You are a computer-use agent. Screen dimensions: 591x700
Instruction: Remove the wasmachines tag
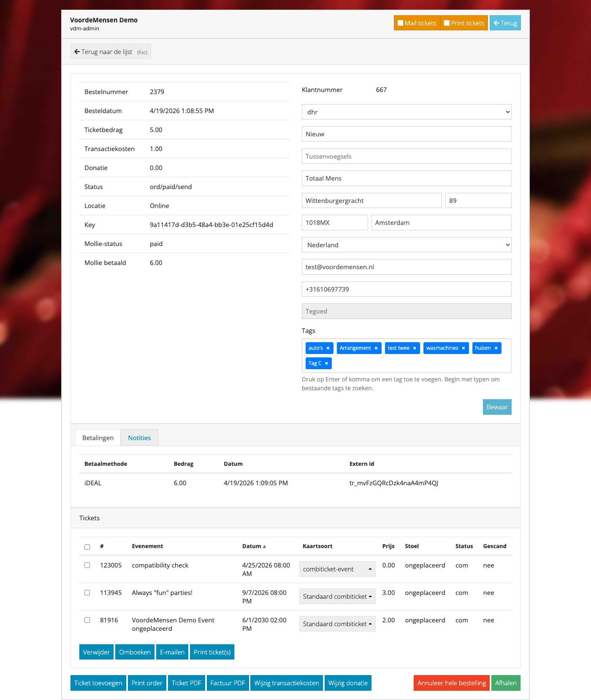click(x=464, y=348)
